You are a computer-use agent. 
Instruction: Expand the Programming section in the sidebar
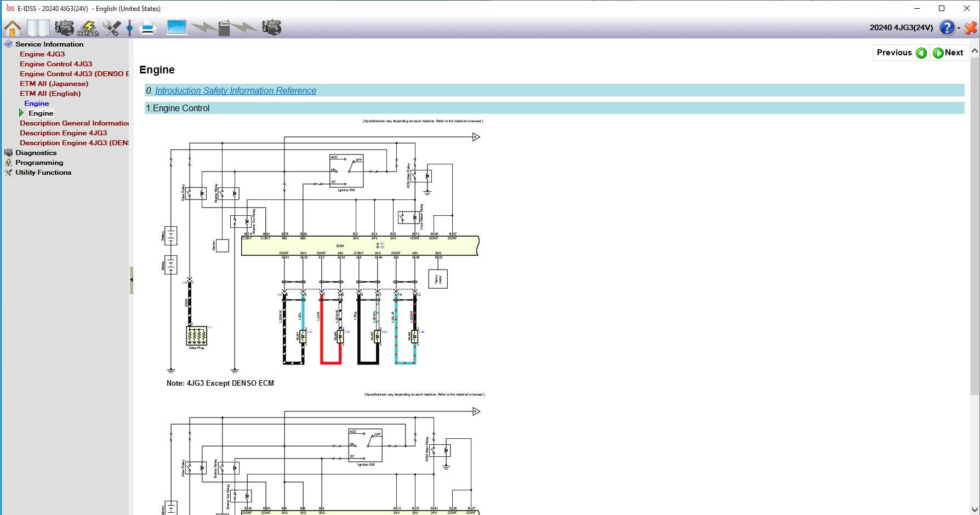39,163
